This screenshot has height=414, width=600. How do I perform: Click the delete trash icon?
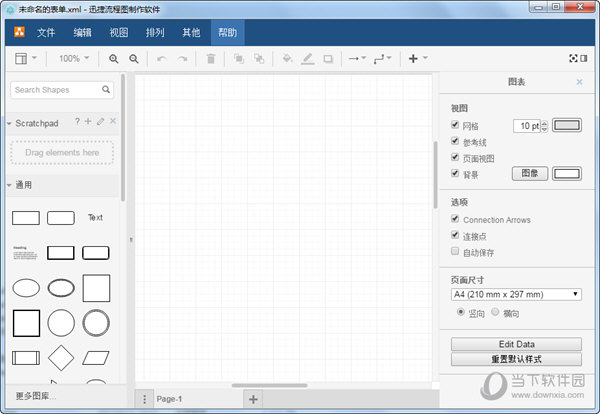tap(211, 59)
